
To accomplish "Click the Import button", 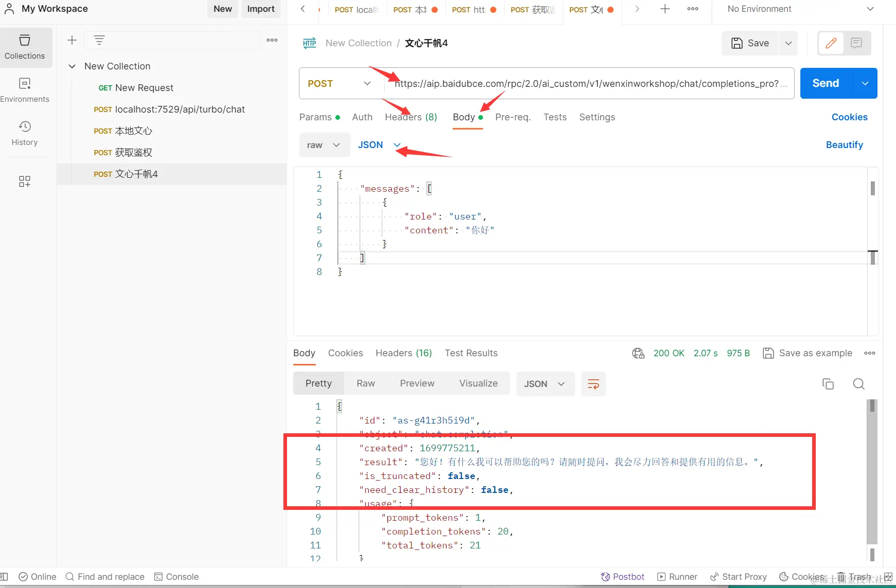I will 261,9.
